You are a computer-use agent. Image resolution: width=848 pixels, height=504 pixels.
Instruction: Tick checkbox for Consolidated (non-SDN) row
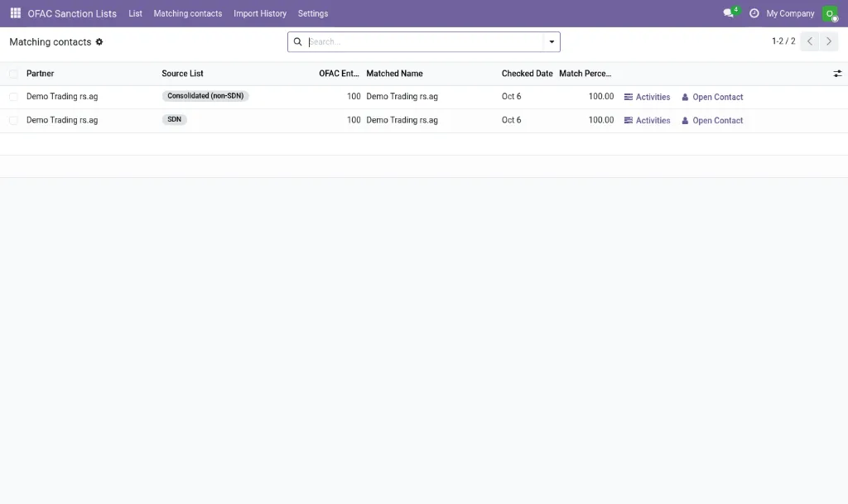pyautogui.click(x=13, y=97)
